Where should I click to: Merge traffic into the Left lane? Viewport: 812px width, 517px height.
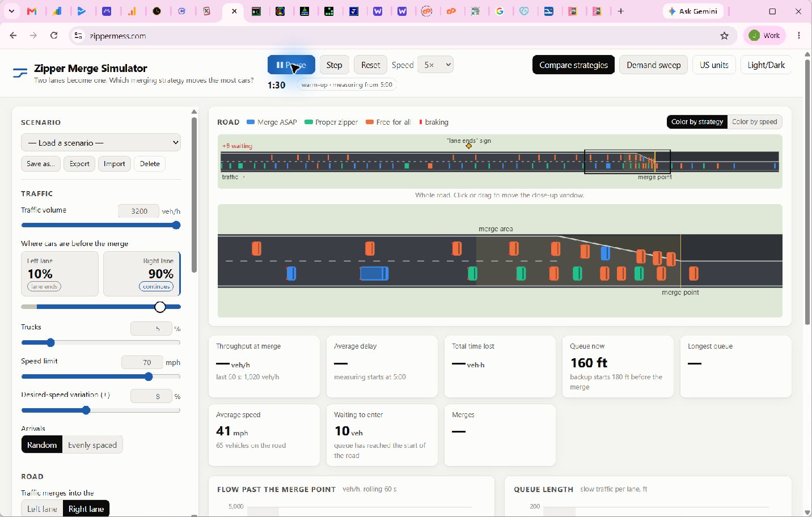42,509
